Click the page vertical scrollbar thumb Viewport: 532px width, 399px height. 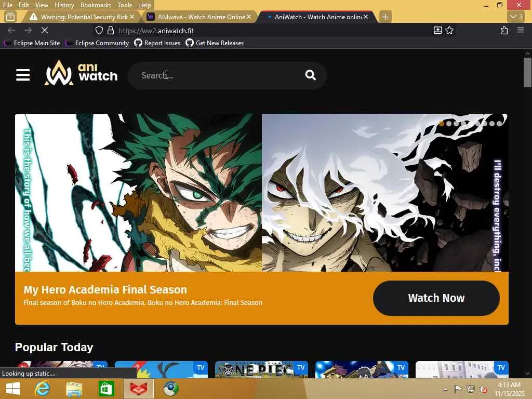click(527, 72)
